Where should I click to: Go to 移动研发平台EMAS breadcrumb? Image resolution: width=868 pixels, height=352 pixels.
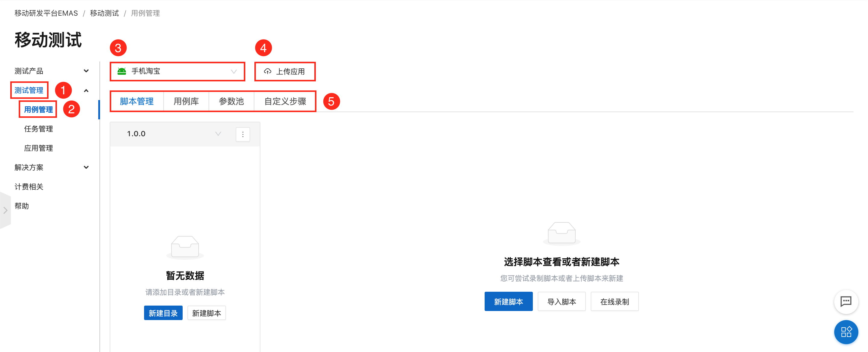(x=46, y=13)
